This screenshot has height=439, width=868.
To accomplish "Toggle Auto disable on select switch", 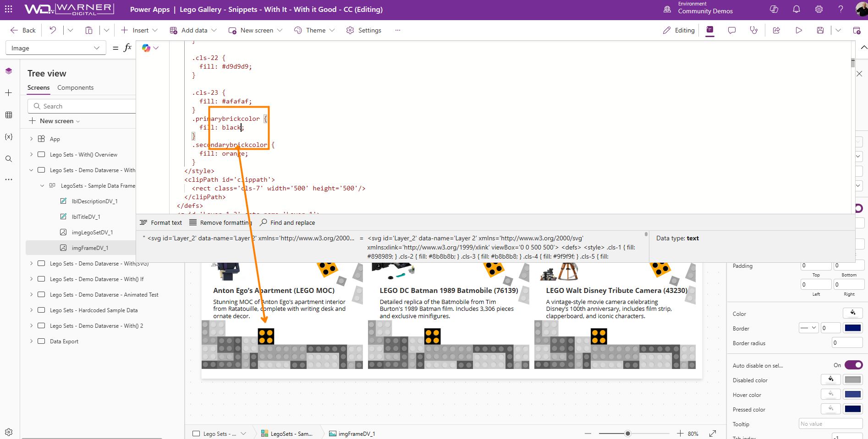I will (x=853, y=365).
